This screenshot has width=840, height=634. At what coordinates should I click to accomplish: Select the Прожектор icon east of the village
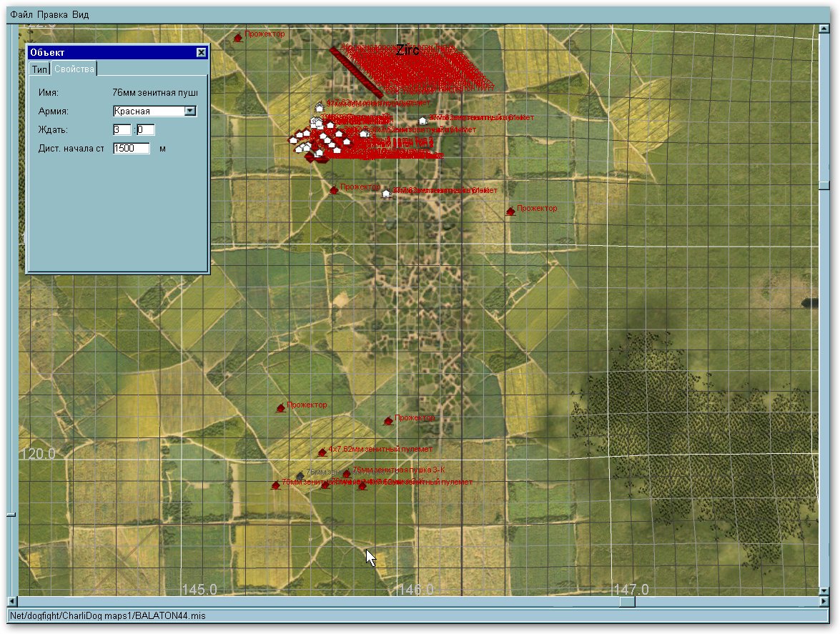pyautogui.click(x=510, y=211)
